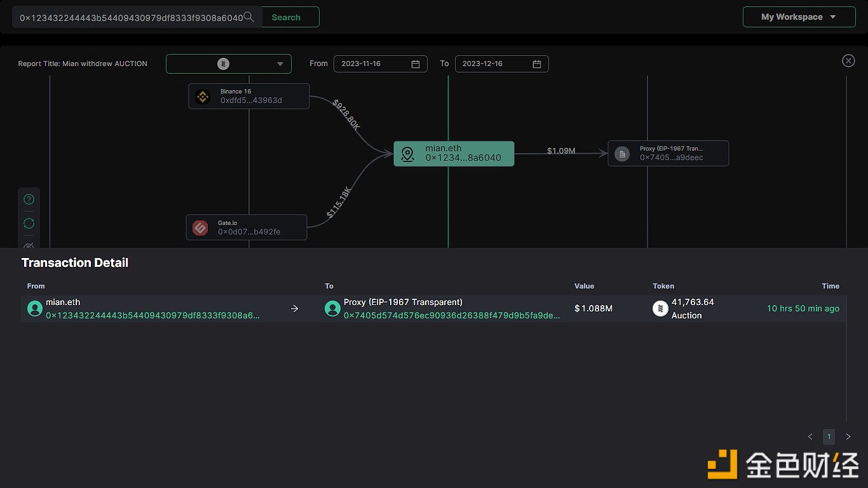Click the To date field 2023-12-16
The height and width of the screenshot is (488, 868).
[x=501, y=64]
